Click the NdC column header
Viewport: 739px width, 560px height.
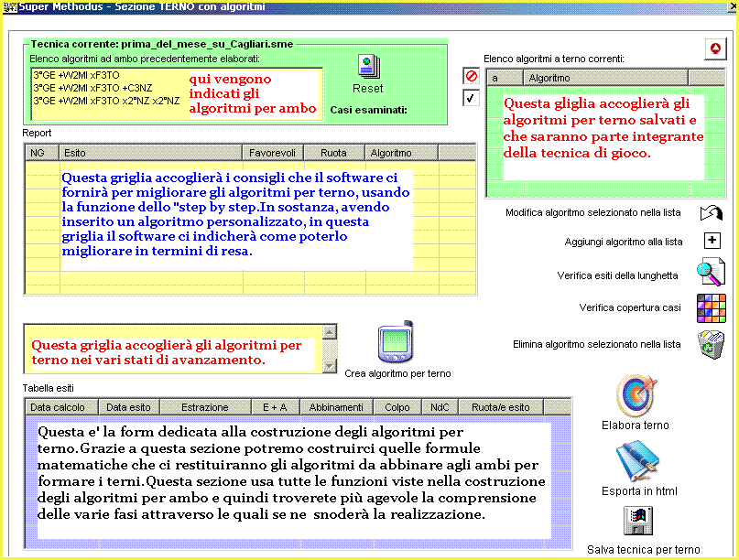pyautogui.click(x=440, y=407)
